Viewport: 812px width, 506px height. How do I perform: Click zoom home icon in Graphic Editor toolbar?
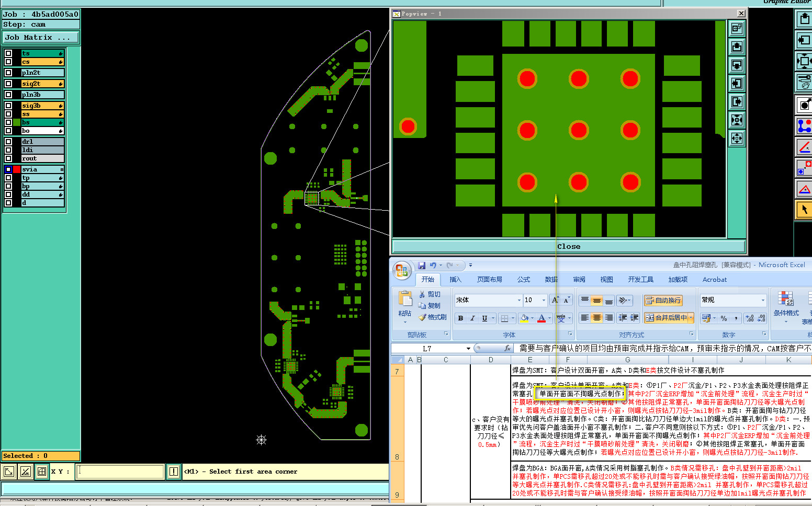[804, 61]
